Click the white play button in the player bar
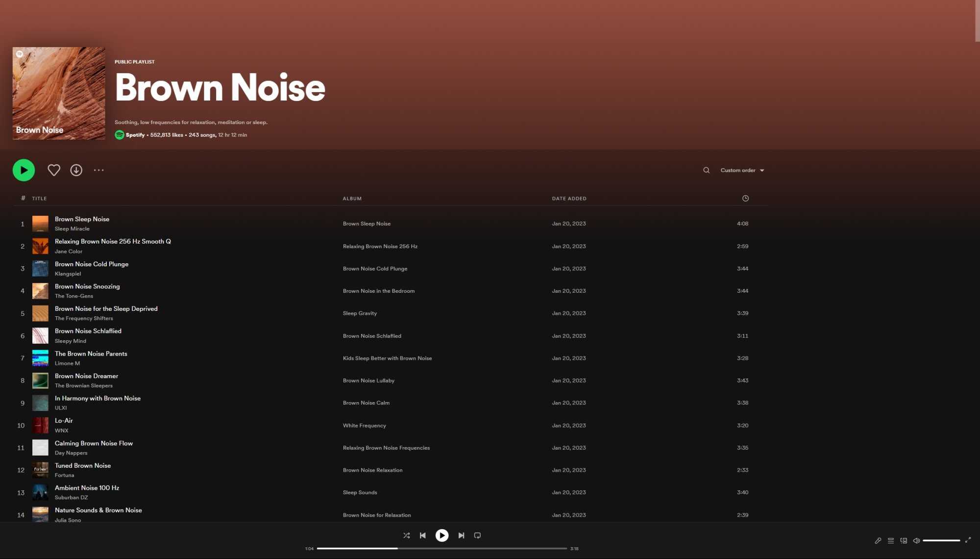Image resolution: width=980 pixels, height=559 pixels. 441,535
